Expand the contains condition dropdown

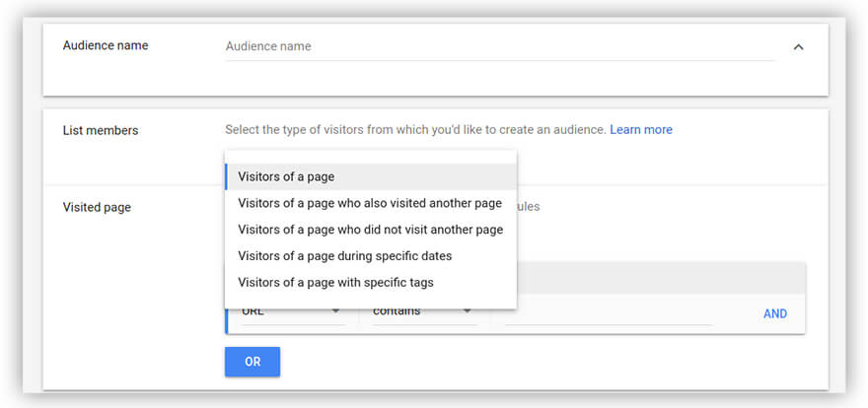pyautogui.click(x=469, y=312)
